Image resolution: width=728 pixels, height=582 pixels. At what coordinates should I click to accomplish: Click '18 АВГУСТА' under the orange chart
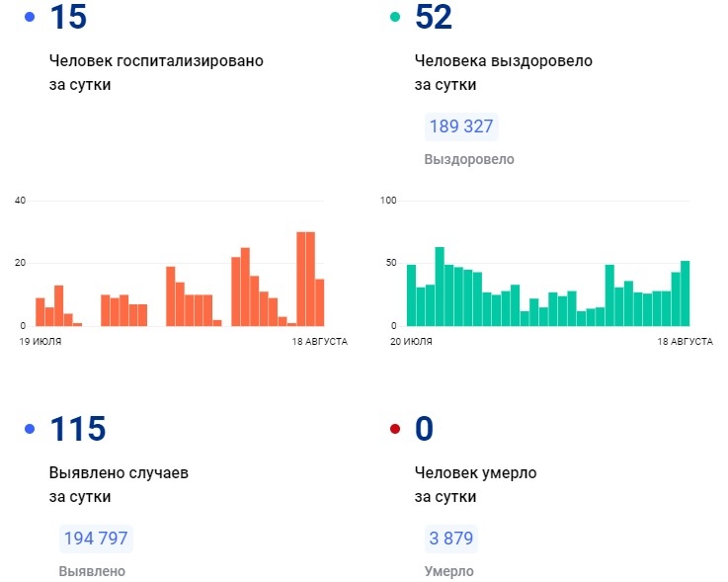tap(318, 341)
